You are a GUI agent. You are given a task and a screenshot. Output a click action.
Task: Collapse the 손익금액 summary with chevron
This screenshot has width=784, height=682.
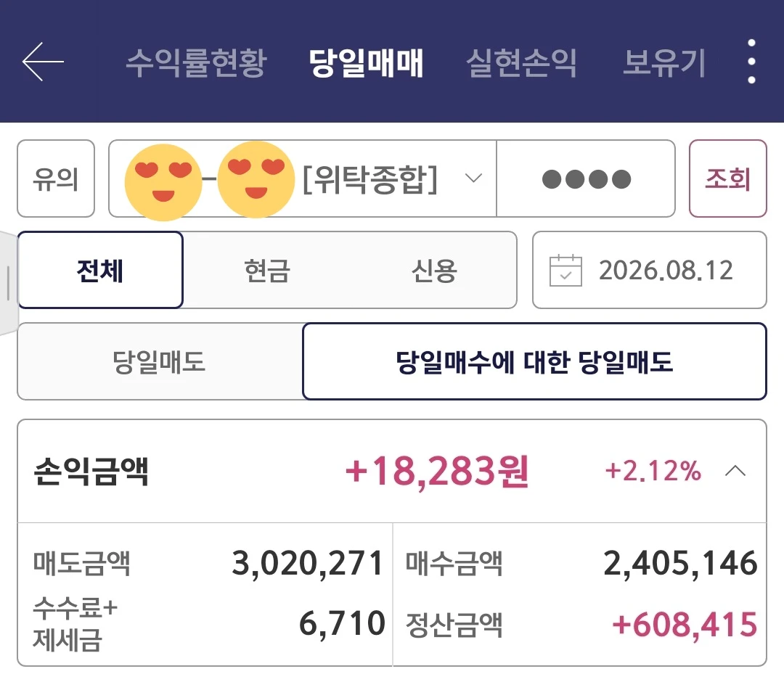tap(735, 471)
